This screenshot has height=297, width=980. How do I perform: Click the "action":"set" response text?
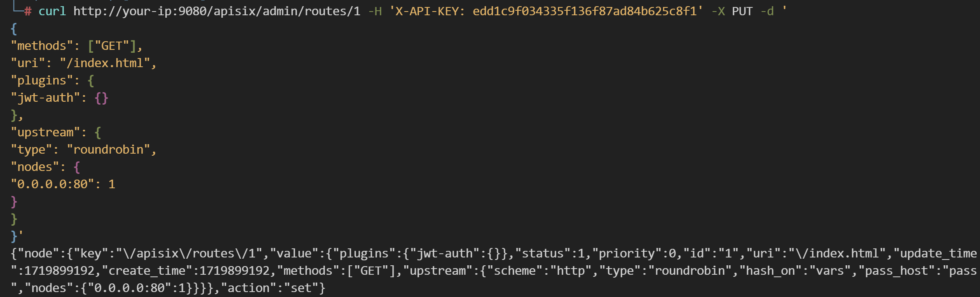point(273,288)
